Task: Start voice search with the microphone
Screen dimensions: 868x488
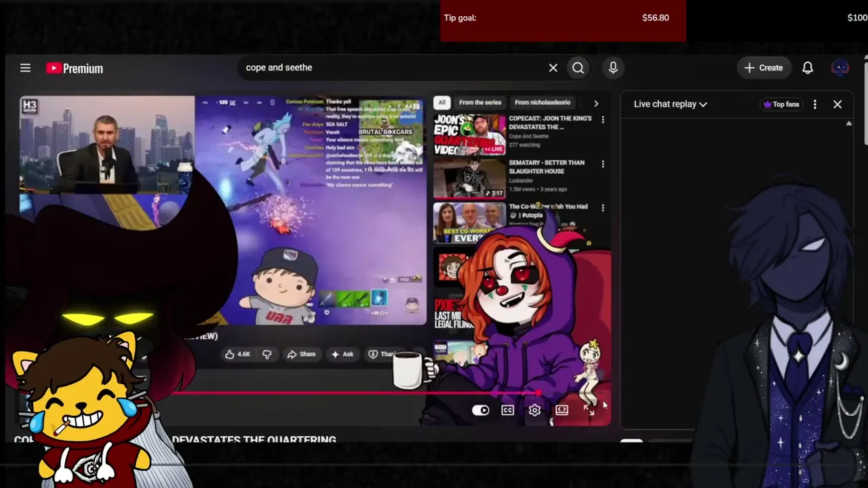Action: [613, 68]
